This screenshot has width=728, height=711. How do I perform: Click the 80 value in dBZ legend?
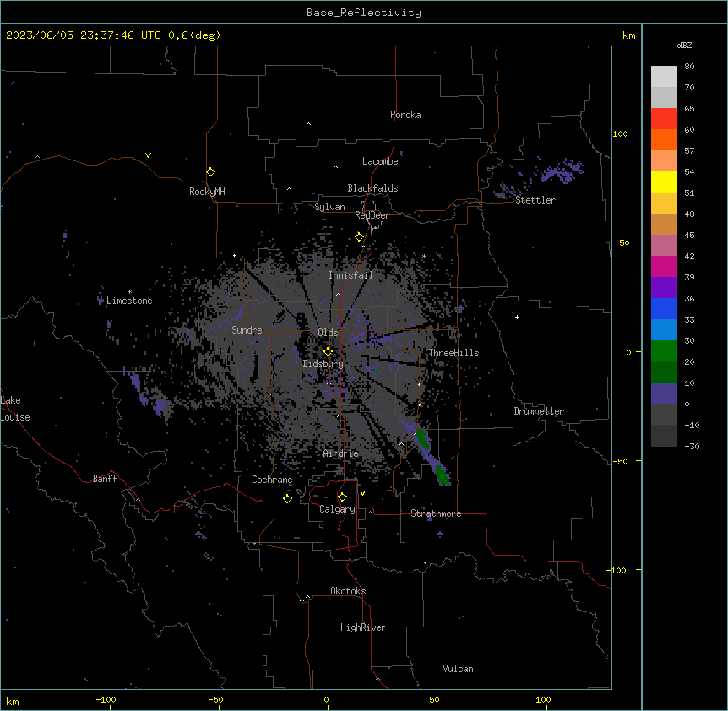point(689,67)
